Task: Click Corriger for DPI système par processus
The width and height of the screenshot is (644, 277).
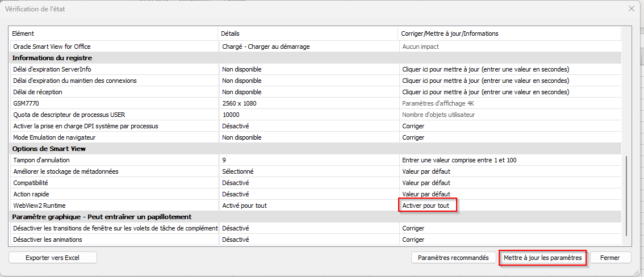Action: click(413, 126)
